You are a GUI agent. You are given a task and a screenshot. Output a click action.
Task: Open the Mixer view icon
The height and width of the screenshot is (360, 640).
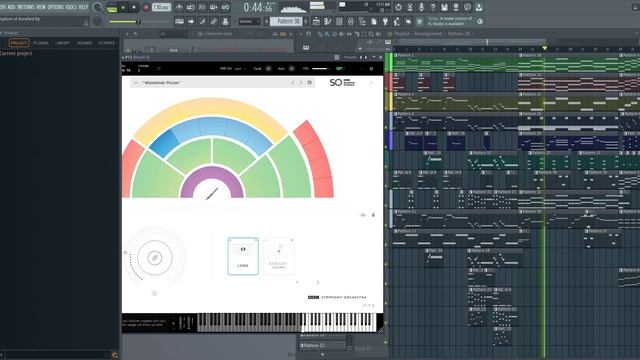tap(350, 22)
